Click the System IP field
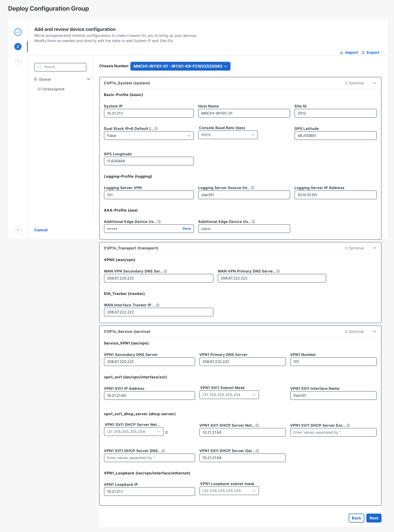This screenshot has width=394, height=532. [149, 113]
